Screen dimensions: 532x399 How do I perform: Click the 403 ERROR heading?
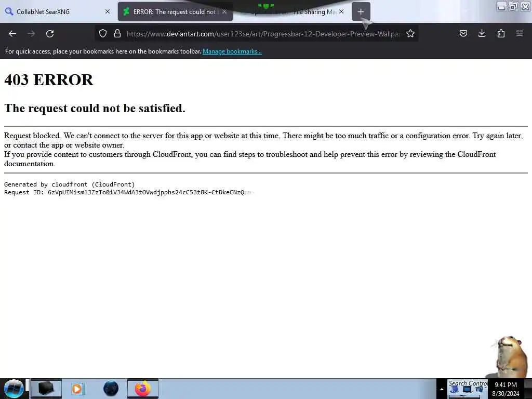pos(48,80)
